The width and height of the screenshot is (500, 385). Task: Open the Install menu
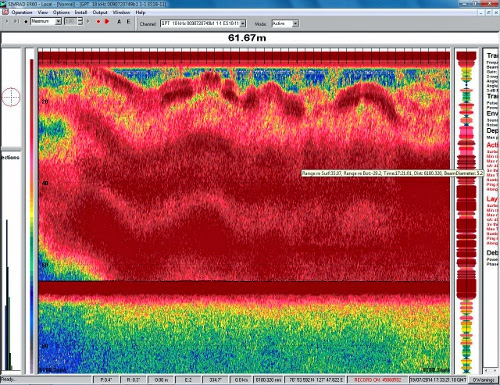coord(81,12)
